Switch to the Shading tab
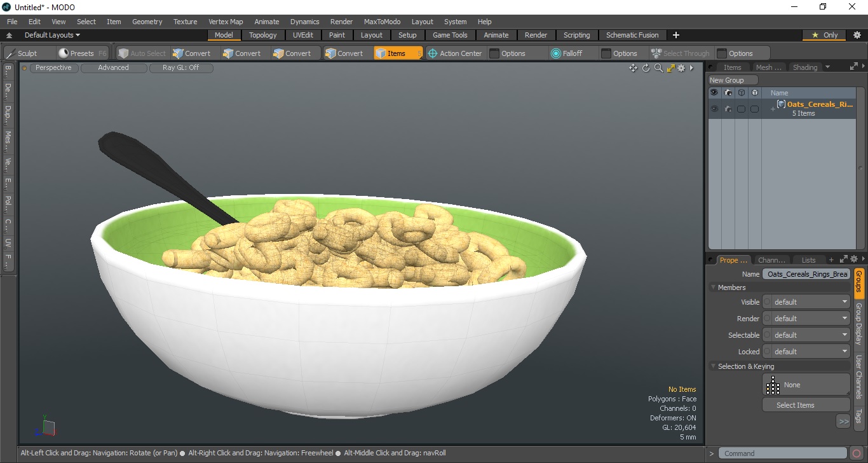868x463 pixels. 804,67
